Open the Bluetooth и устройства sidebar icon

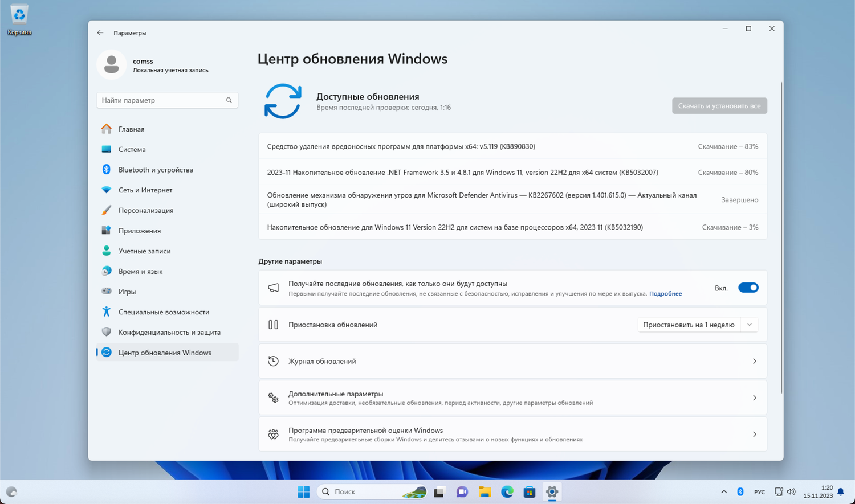[107, 170]
